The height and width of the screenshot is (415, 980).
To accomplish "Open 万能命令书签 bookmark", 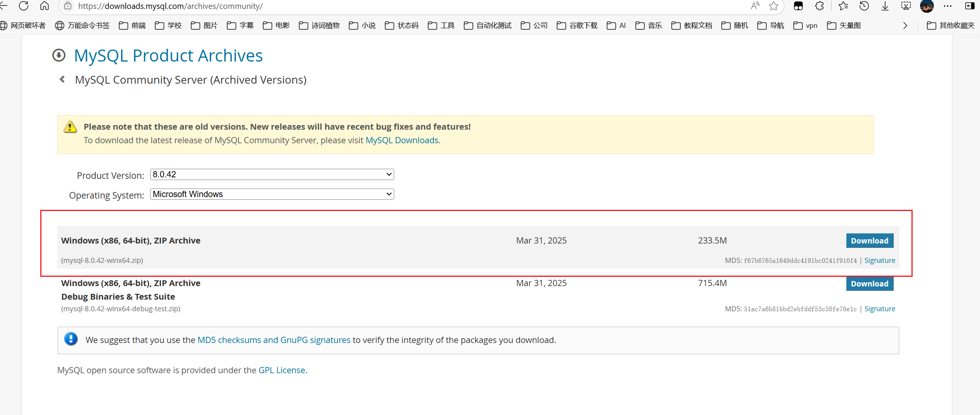I will click(82, 26).
